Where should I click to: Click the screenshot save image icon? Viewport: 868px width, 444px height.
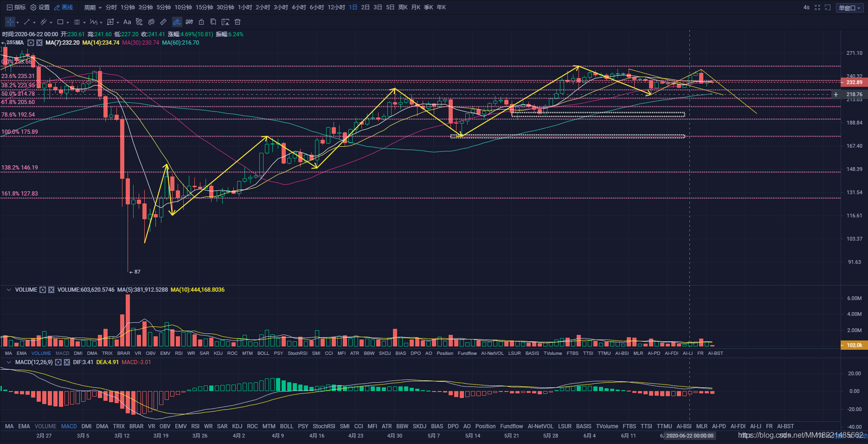click(225, 22)
